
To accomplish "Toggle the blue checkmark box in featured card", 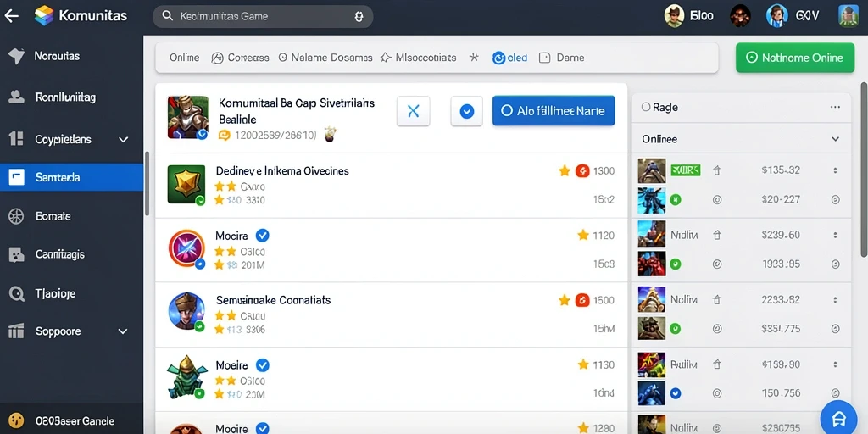I will 467,111.
